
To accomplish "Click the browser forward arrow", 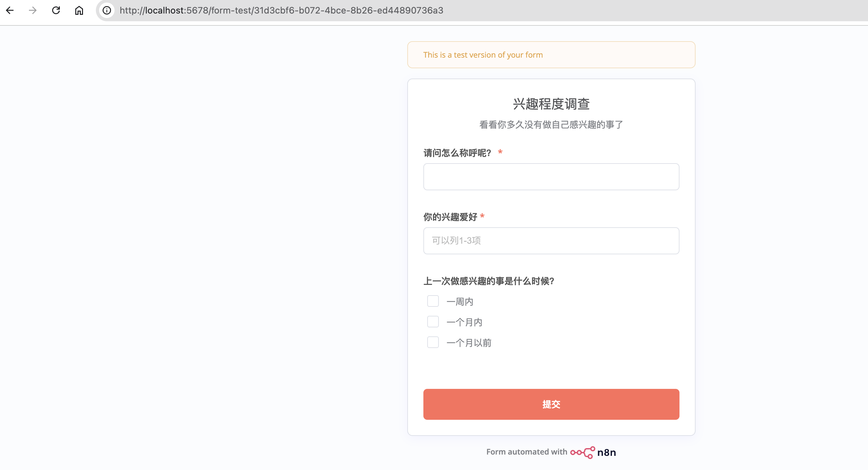I will [x=33, y=10].
